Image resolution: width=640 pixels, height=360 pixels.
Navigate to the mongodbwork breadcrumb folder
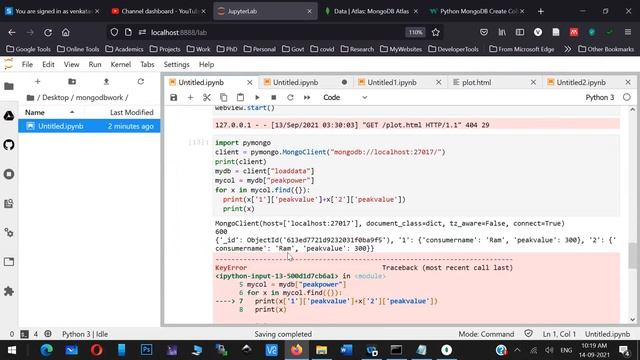[99, 98]
